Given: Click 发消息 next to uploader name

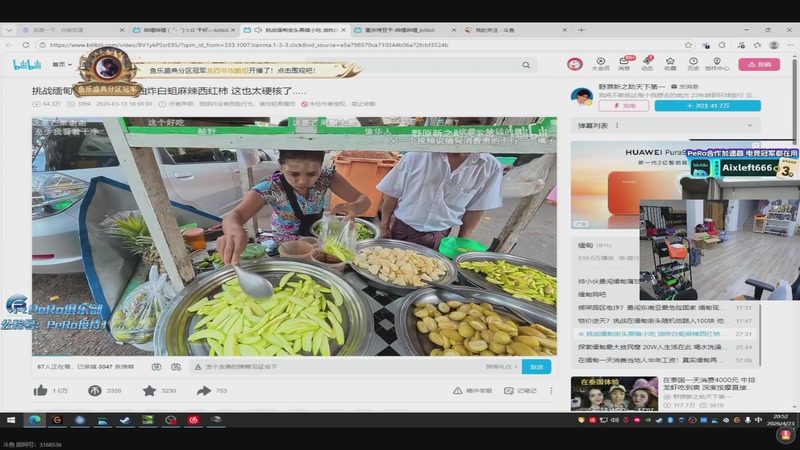Looking at the screenshot, I should coord(685,87).
